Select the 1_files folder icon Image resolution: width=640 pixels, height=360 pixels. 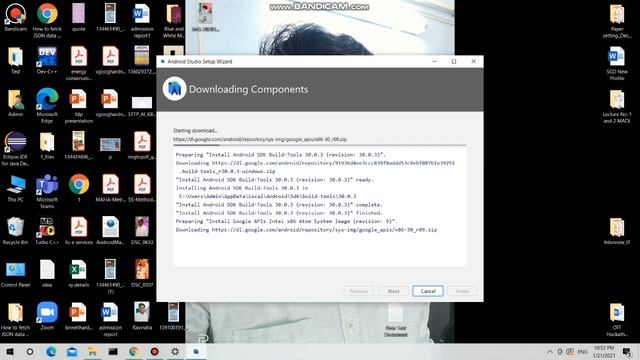tap(47, 146)
